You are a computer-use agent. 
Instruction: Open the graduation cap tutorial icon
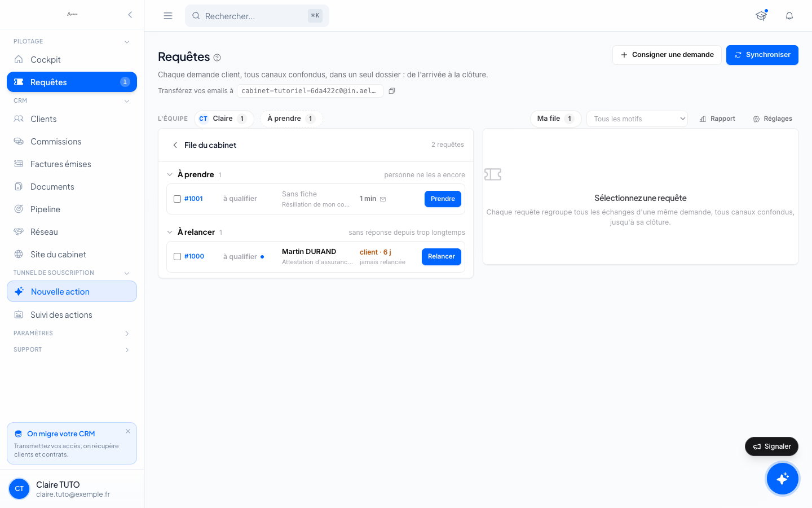tap(761, 16)
